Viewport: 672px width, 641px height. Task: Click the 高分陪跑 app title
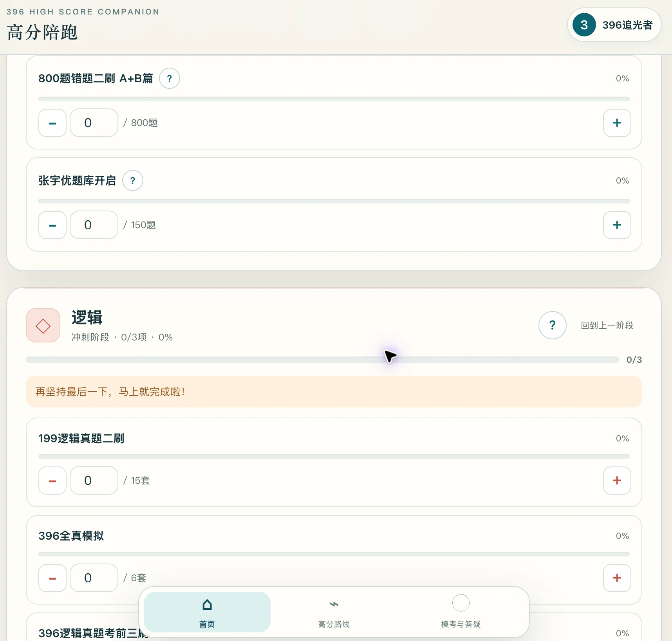42,32
